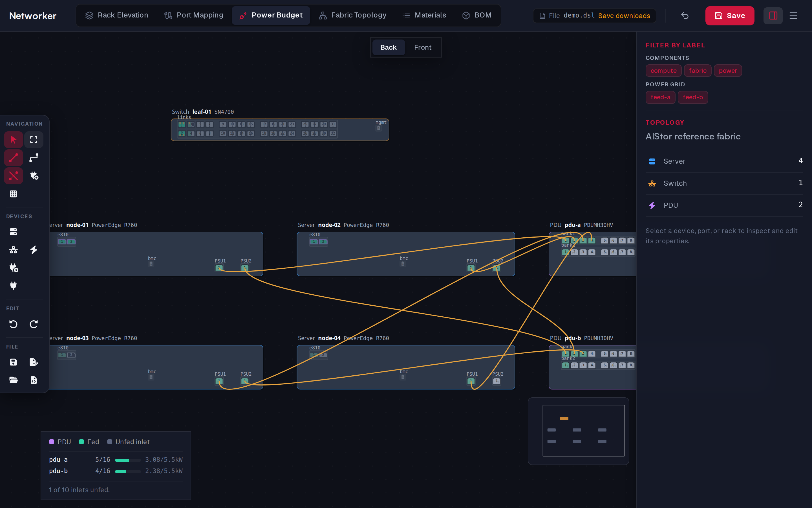This screenshot has width=812, height=508.
Task: Choose the straight link line tool
Action: 14,158
